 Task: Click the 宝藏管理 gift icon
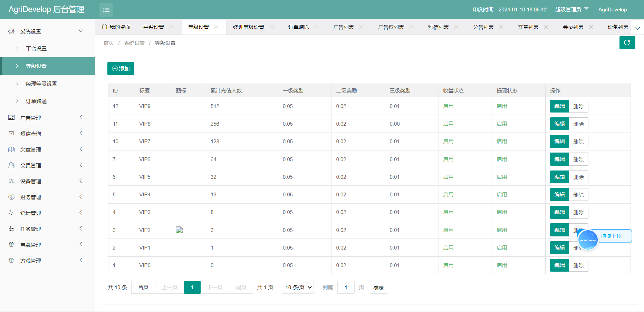tap(11, 244)
